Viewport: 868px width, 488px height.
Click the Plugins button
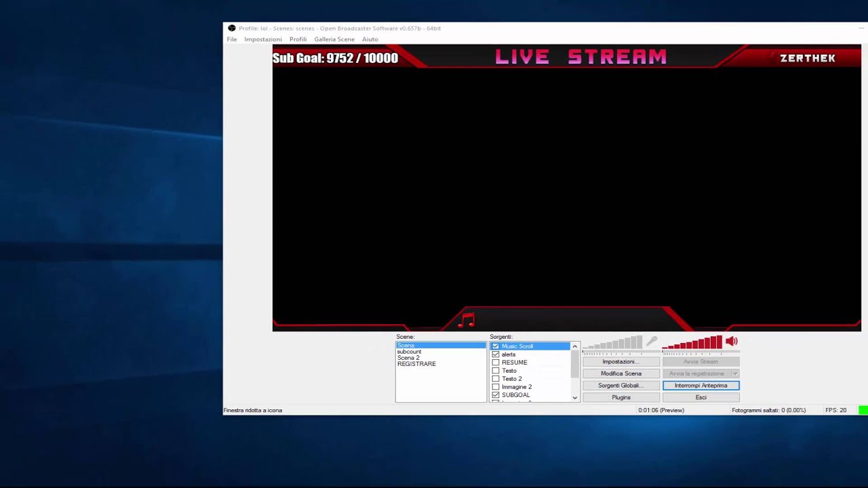tap(621, 398)
